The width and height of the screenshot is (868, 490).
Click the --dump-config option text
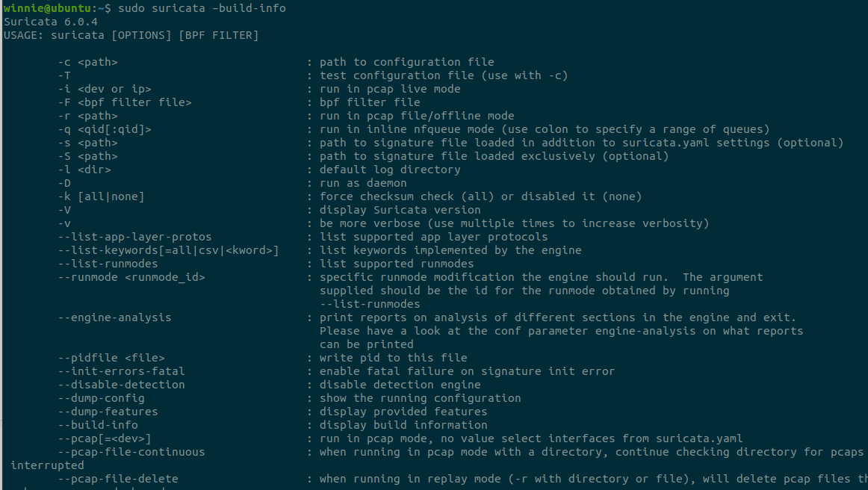(x=102, y=398)
